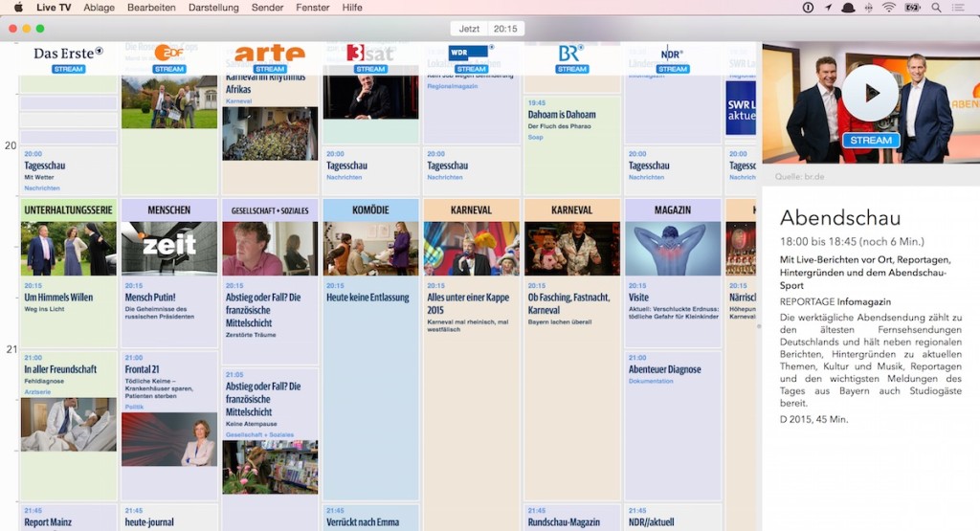
Task: Open the Bearbeiten menu
Action: point(151,8)
